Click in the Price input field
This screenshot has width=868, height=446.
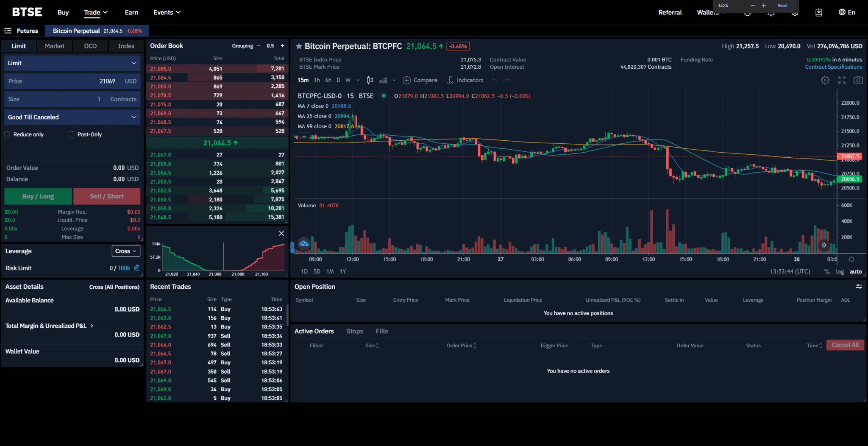[72, 81]
